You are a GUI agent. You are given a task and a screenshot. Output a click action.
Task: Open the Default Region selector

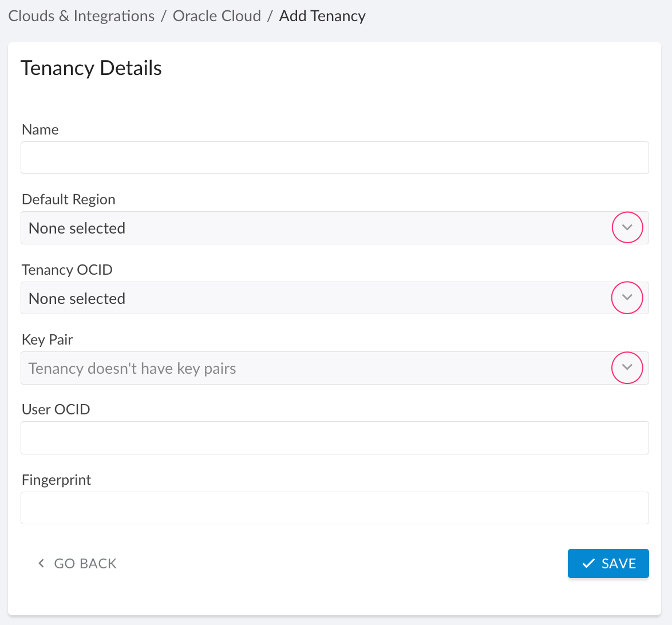click(335, 228)
